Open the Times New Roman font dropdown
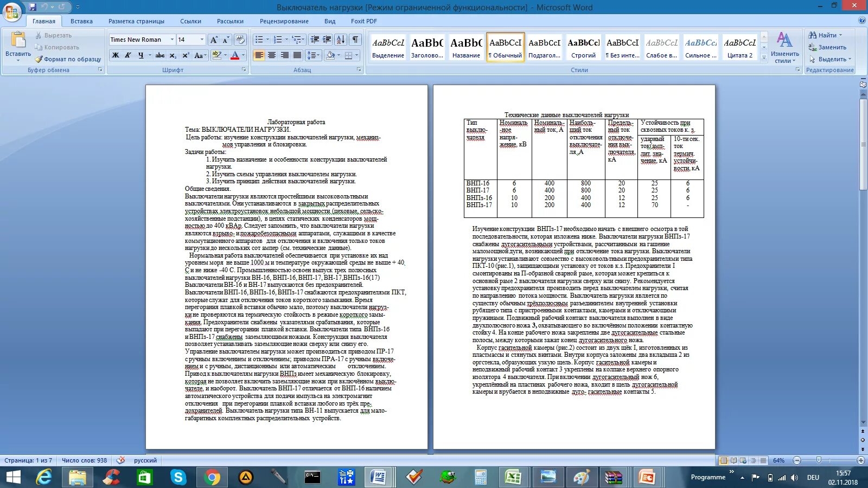Image resolution: width=868 pixels, height=488 pixels. pos(172,40)
